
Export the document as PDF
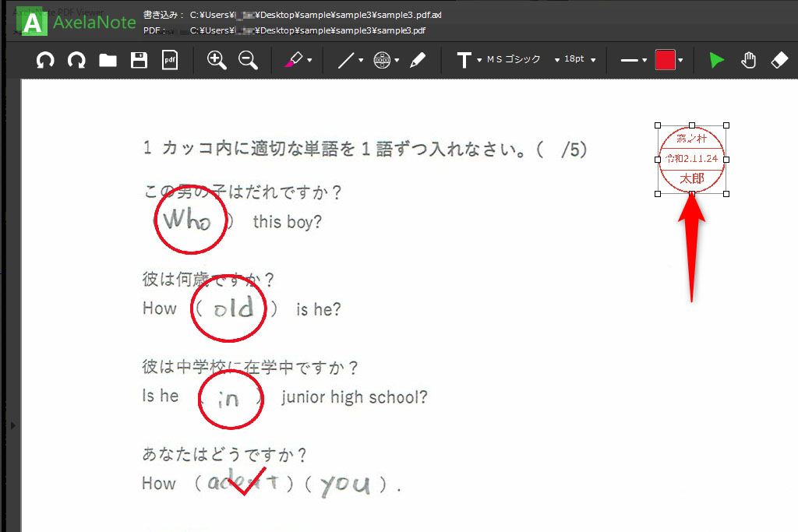point(170,60)
